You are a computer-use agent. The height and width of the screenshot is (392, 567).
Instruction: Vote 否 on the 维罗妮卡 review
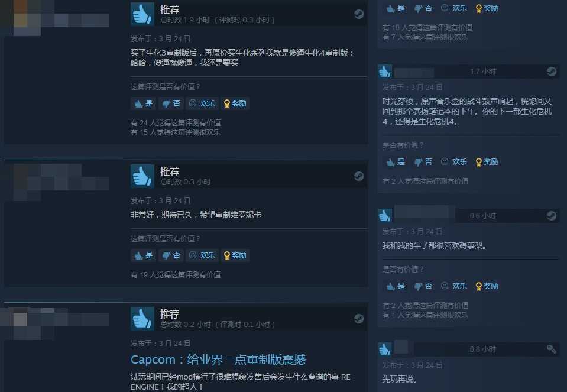(171, 255)
